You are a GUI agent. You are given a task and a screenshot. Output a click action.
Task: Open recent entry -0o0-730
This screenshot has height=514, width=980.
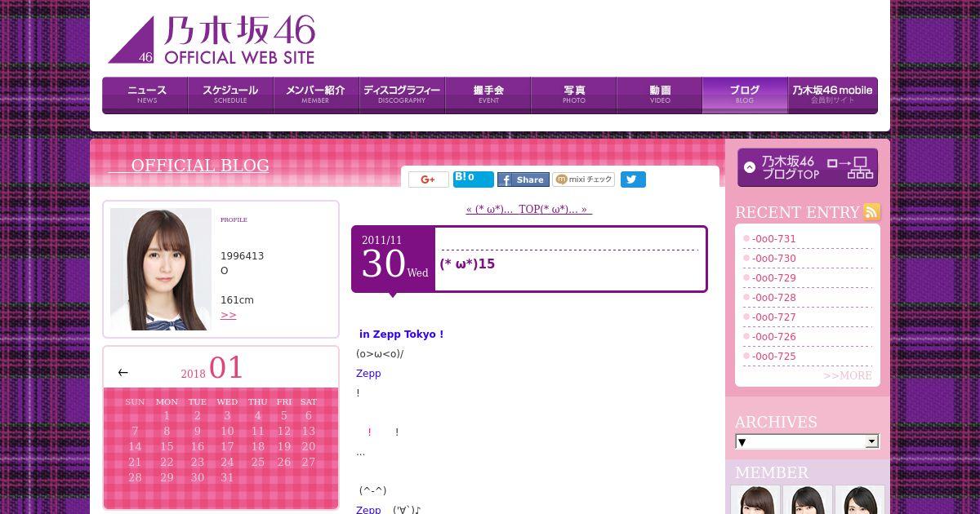774,259
